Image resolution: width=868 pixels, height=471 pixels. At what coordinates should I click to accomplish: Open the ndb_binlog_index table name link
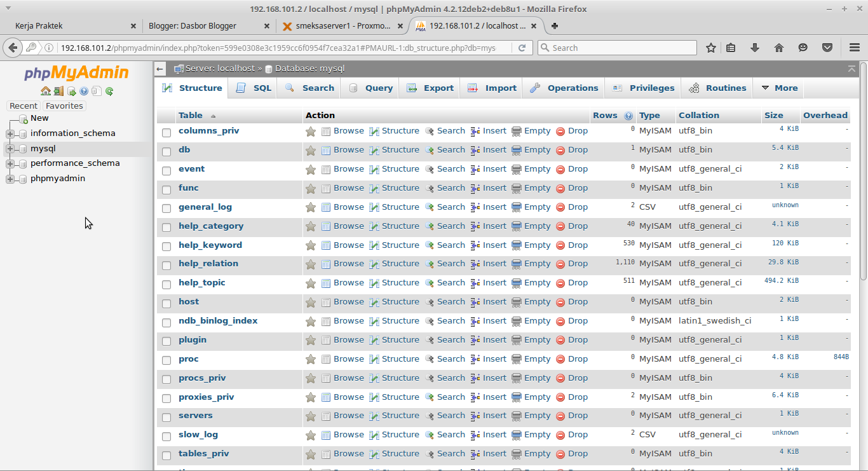click(218, 321)
